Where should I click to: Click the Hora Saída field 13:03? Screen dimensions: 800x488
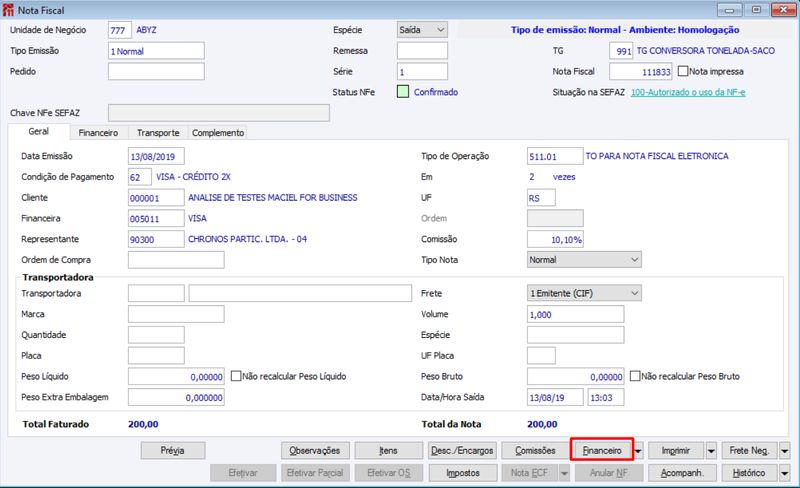point(606,397)
